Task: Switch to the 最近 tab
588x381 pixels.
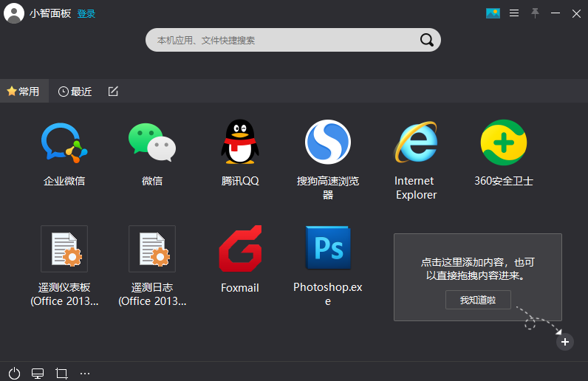Action: [x=75, y=91]
